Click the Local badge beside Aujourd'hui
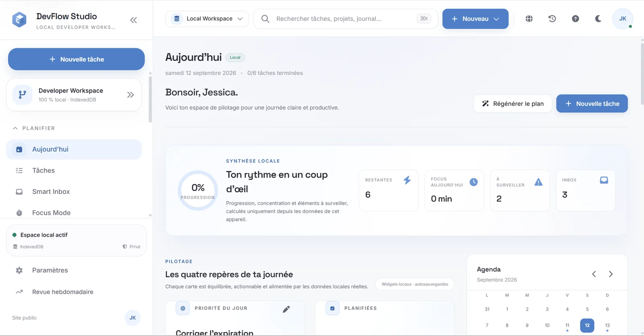 (x=235, y=58)
